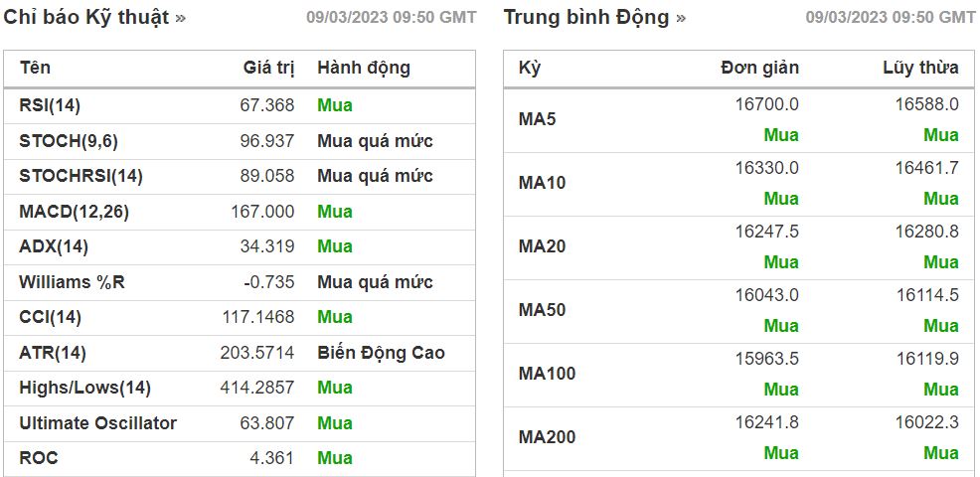Click the Tên column header

click(x=35, y=68)
